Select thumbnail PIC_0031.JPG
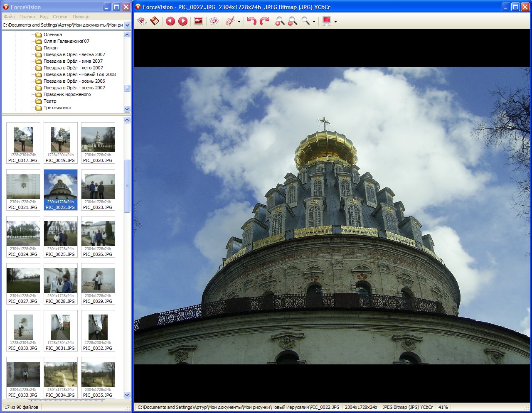The height and width of the screenshot is (413, 532). (x=61, y=331)
